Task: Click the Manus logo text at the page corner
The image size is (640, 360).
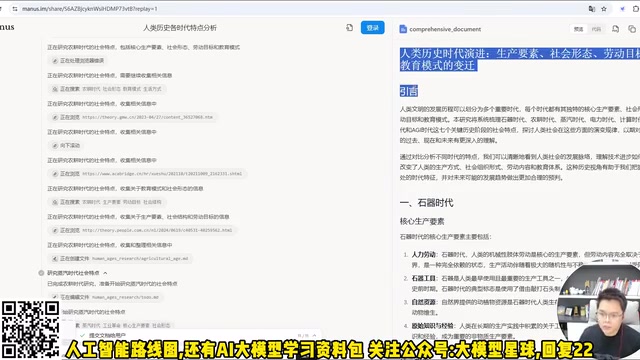Action: click(6, 27)
